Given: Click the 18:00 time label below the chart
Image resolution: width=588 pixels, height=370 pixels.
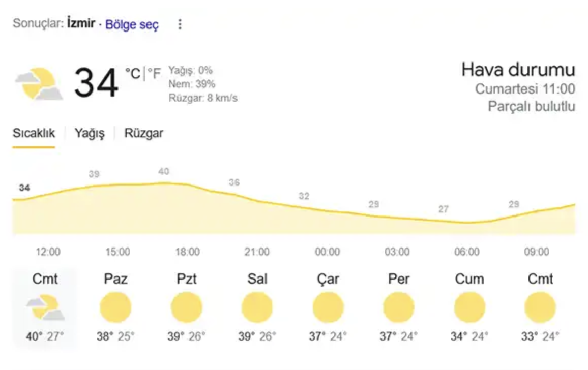Looking at the screenshot, I should click(x=188, y=252).
